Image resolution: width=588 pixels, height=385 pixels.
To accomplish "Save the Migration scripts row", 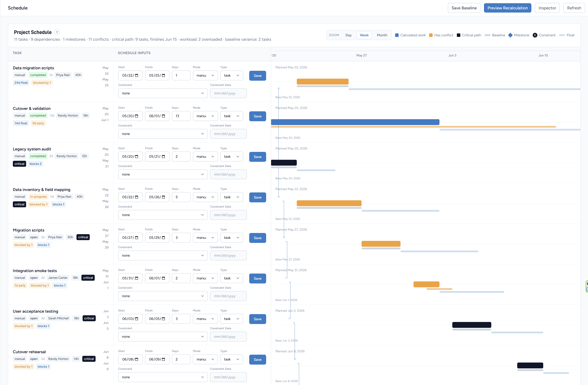I will [257, 238].
